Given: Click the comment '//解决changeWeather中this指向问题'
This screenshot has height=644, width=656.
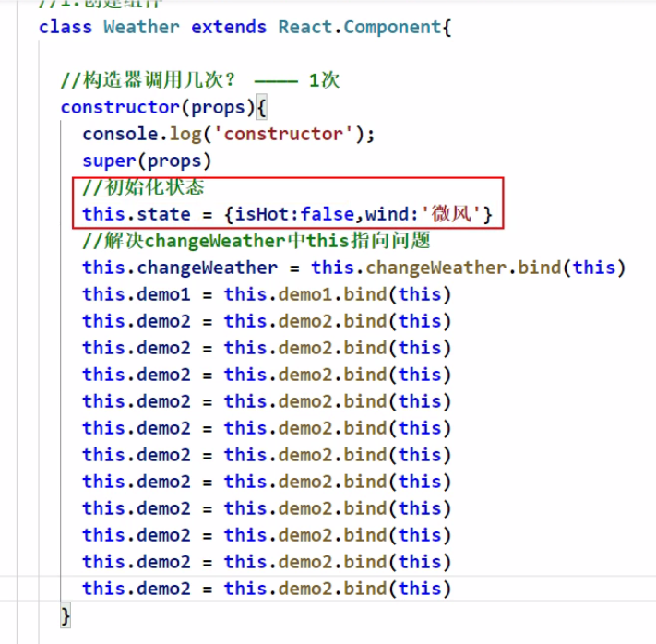Looking at the screenshot, I should click(256, 241).
